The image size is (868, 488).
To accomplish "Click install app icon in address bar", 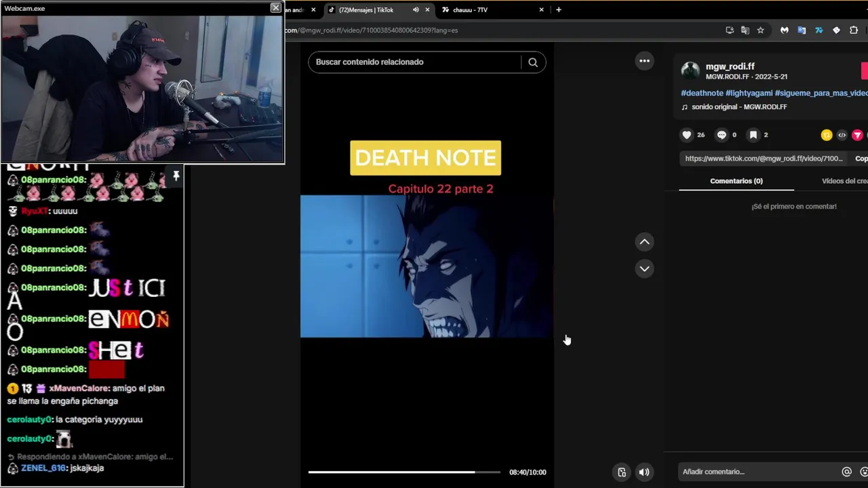I will [x=730, y=30].
